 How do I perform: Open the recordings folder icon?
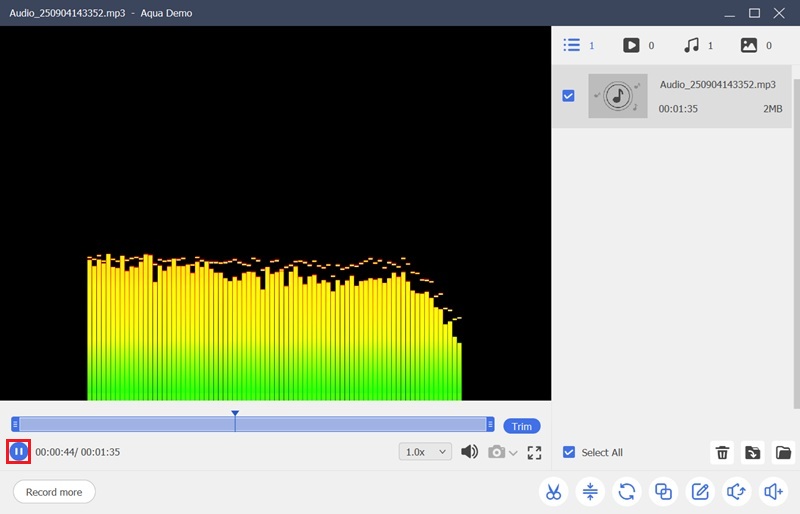click(783, 453)
